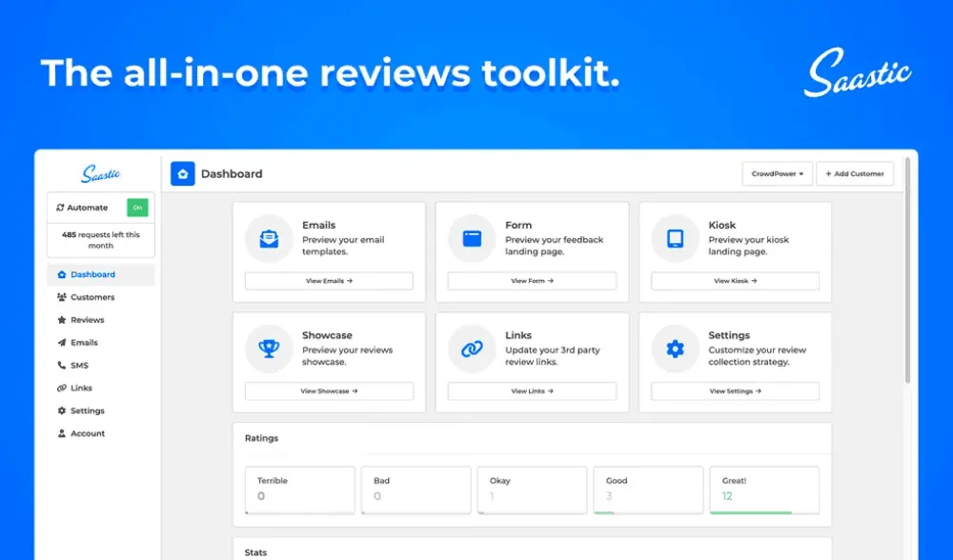Click the View Showcase button
Image resolution: width=953 pixels, height=560 pixels.
coord(329,391)
